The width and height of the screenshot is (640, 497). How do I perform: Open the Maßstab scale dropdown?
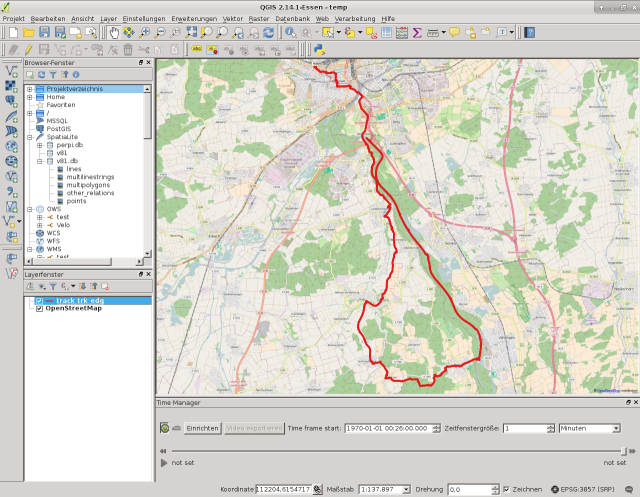click(406, 489)
